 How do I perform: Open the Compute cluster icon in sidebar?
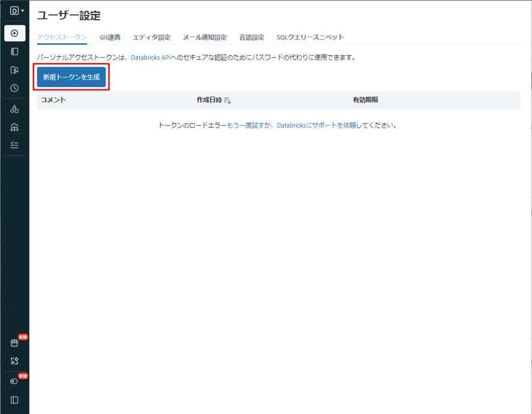click(x=14, y=127)
